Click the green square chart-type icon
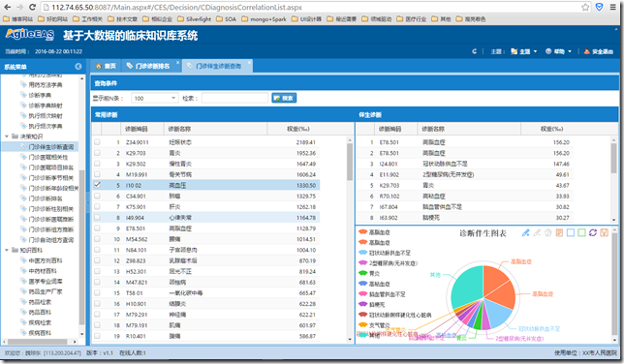This screenshot has height=364, width=624. [x=581, y=232]
